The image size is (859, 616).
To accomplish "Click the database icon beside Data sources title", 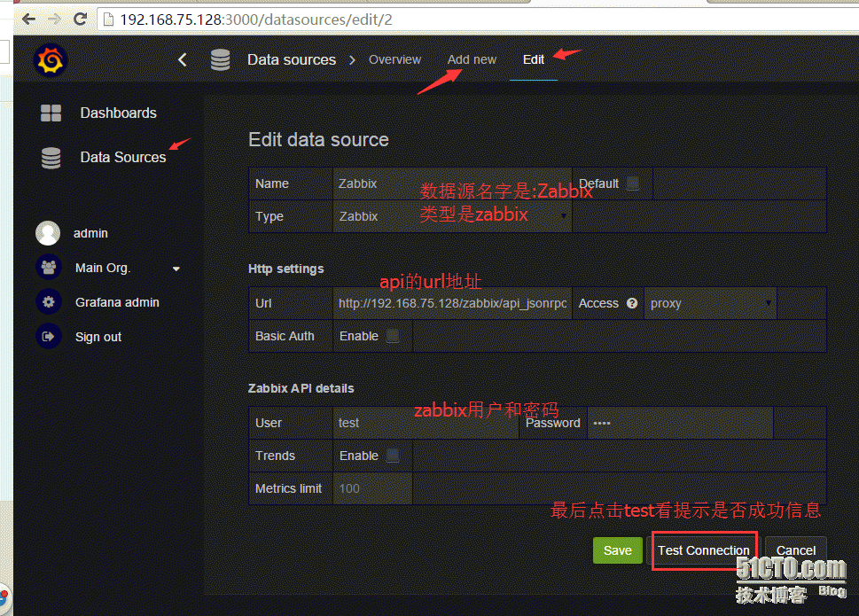I will (220, 59).
